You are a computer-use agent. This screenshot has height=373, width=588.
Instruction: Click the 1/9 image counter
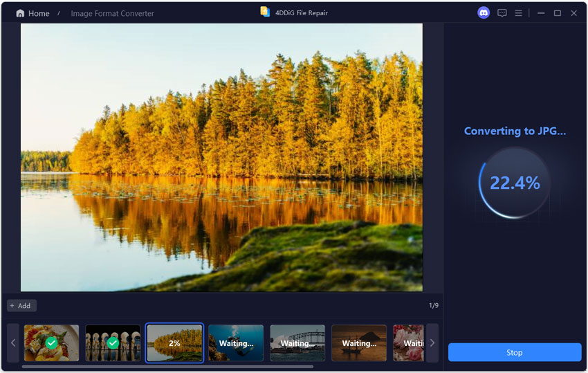(x=434, y=305)
